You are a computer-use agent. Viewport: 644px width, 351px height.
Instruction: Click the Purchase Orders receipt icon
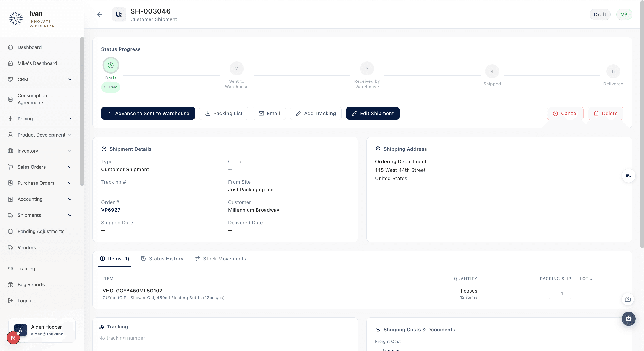click(x=11, y=183)
